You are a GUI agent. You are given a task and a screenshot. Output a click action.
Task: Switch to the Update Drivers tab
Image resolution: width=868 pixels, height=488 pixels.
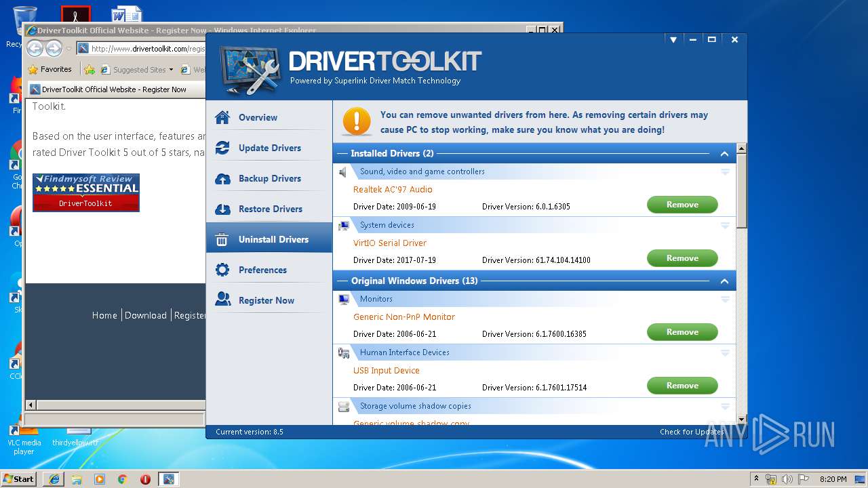(x=269, y=148)
